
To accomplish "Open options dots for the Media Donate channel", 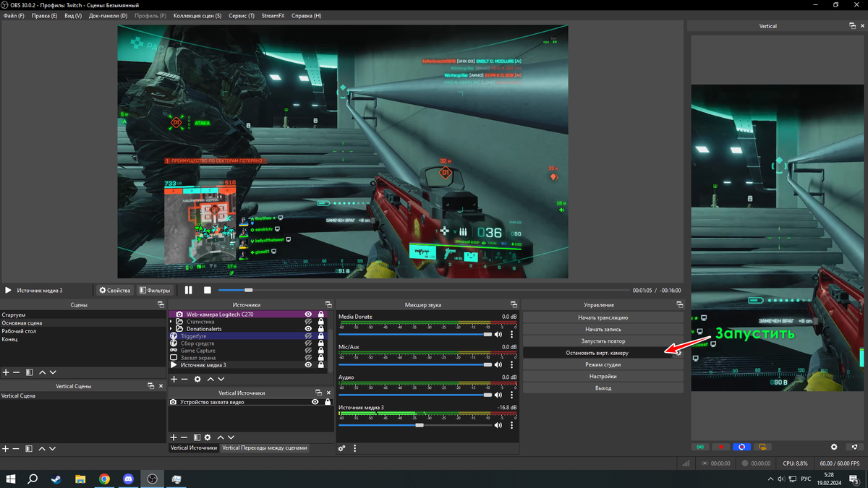I will click(x=511, y=335).
